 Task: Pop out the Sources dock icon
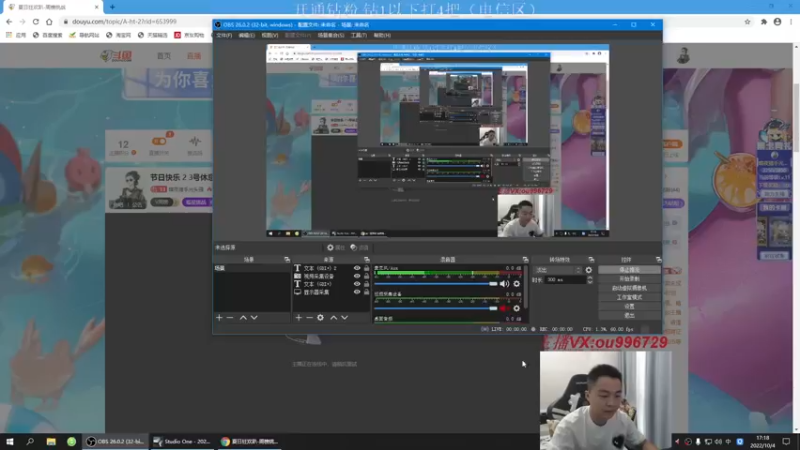(x=366, y=260)
